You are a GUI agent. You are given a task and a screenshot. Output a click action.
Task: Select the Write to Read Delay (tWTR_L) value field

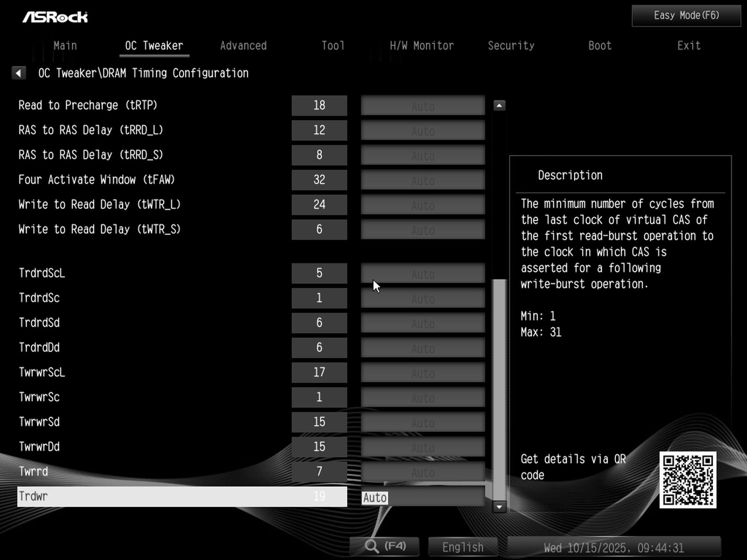319,204
